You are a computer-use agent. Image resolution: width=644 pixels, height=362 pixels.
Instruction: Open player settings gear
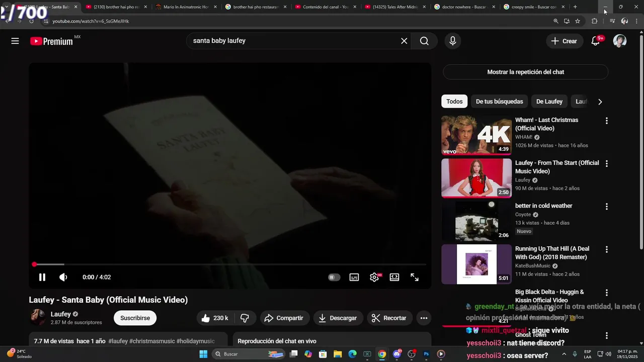click(x=374, y=277)
